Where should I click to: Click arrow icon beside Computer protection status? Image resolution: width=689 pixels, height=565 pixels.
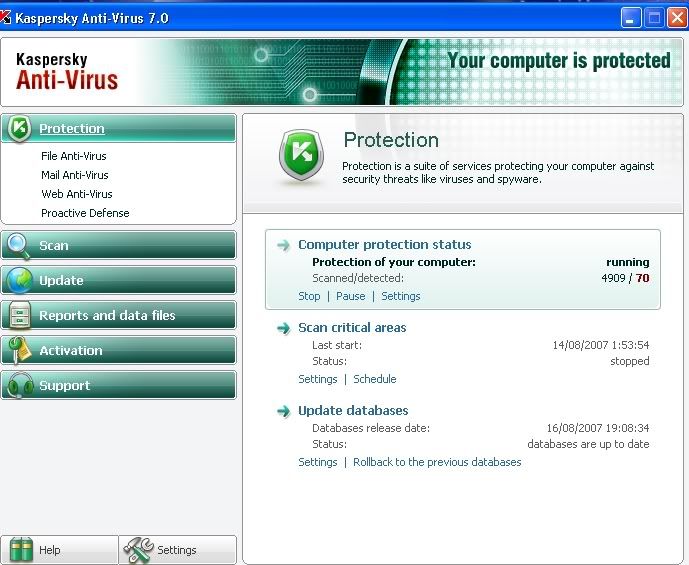point(283,245)
